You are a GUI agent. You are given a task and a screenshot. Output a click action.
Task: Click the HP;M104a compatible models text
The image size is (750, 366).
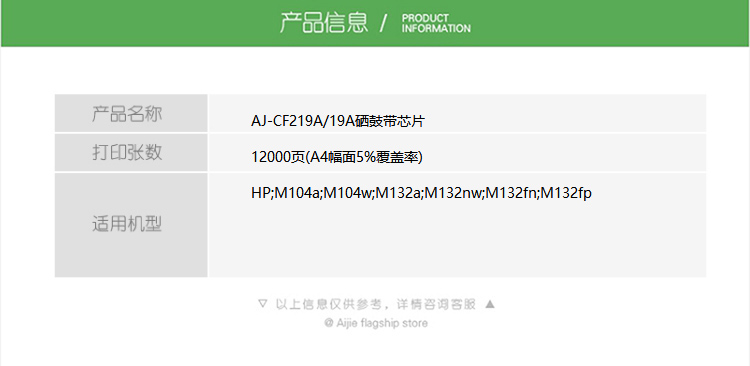click(x=421, y=193)
